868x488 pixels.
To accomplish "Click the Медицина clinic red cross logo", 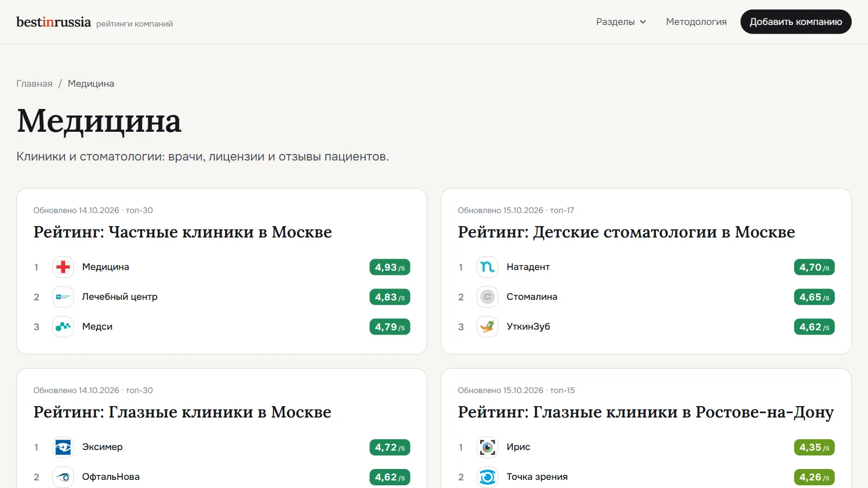I will coord(63,267).
